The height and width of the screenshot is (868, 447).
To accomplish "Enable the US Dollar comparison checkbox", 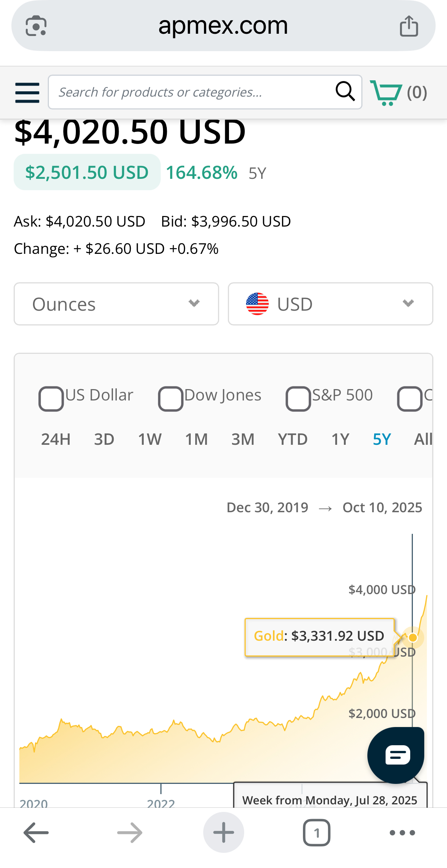I will (x=51, y=399).
